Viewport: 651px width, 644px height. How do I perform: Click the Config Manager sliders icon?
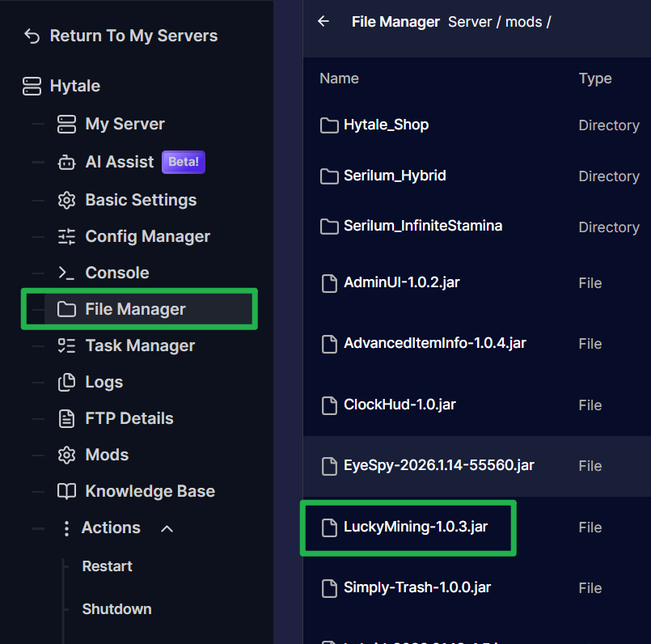point(66,237)
